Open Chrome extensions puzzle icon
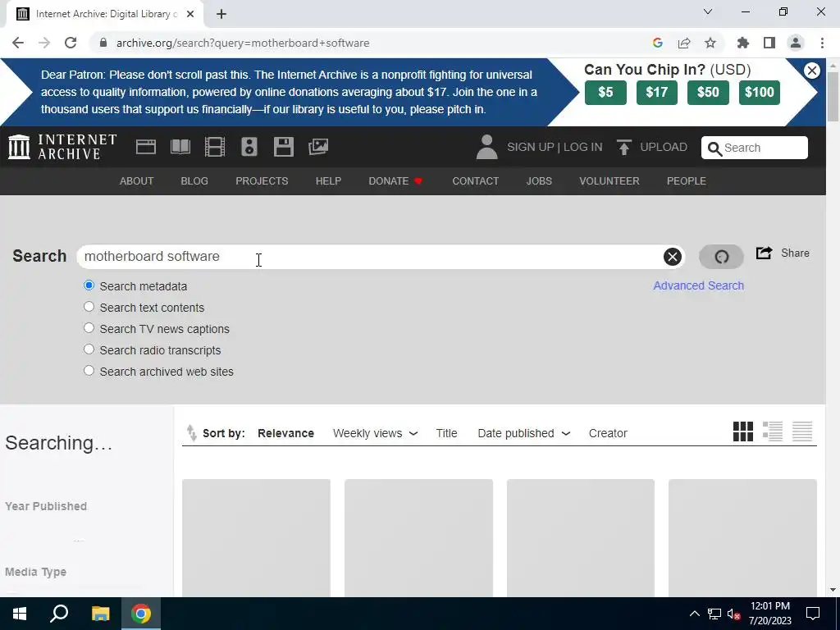The width and height of the screenshot is (840, 630). pos(742,43)
